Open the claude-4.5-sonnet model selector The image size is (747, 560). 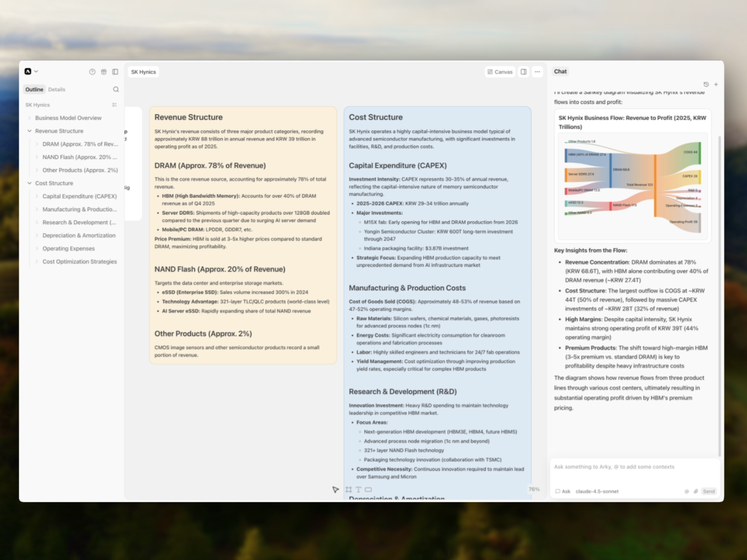[597, 492]
